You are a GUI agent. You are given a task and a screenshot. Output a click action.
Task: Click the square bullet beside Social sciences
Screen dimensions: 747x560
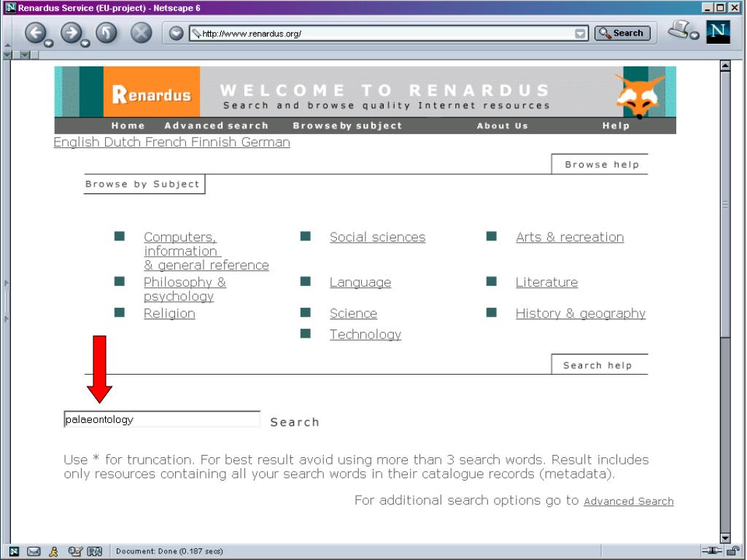click(x=306, y=236)
